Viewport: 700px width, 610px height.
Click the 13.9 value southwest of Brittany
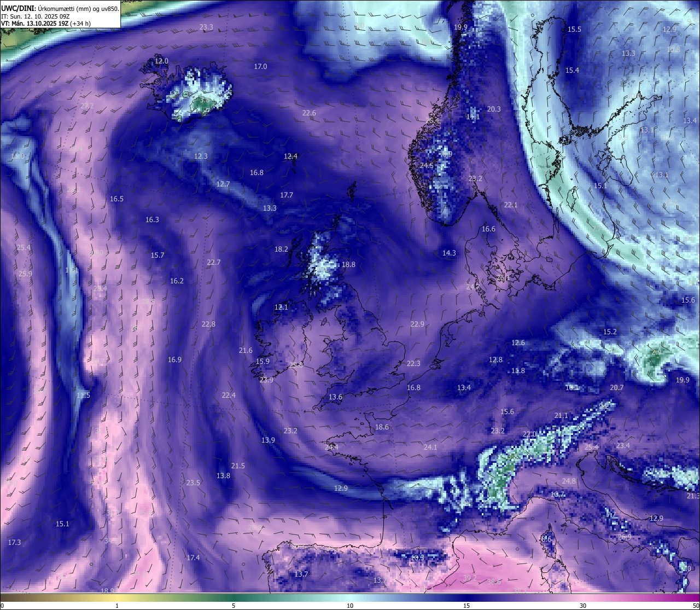pyautogui.click(x=268, y=440)
